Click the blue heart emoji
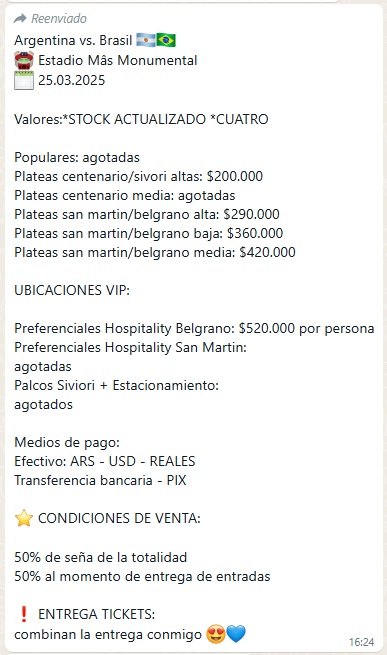Screen dimensions: 387x655 pyautogui.click(x=236, y=634)
